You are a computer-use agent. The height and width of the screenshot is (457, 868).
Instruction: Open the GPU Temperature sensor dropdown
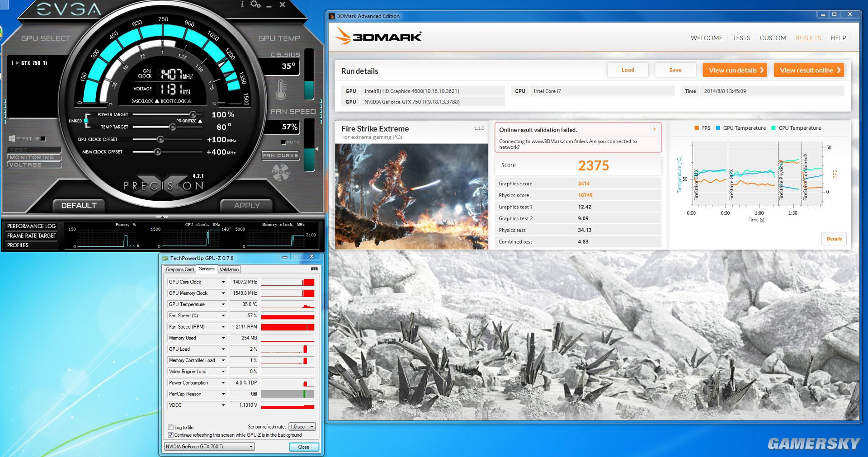[x=223, y=305]
